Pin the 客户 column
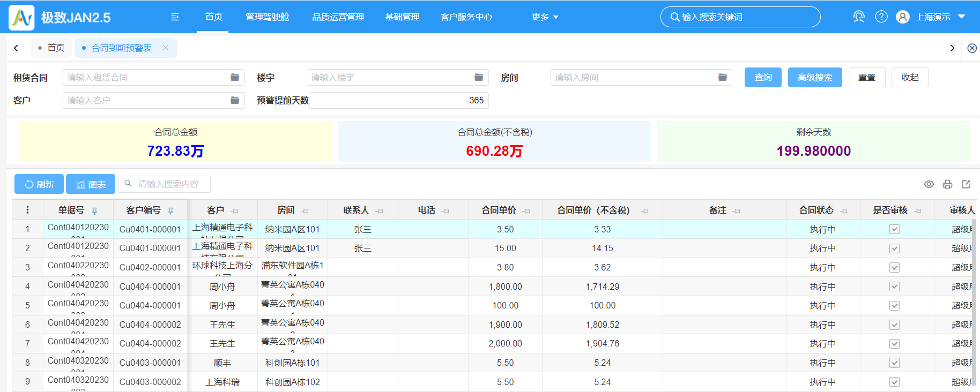Viewport: 980px width, 392px height. pyautogui.click(x=235, y=211)
